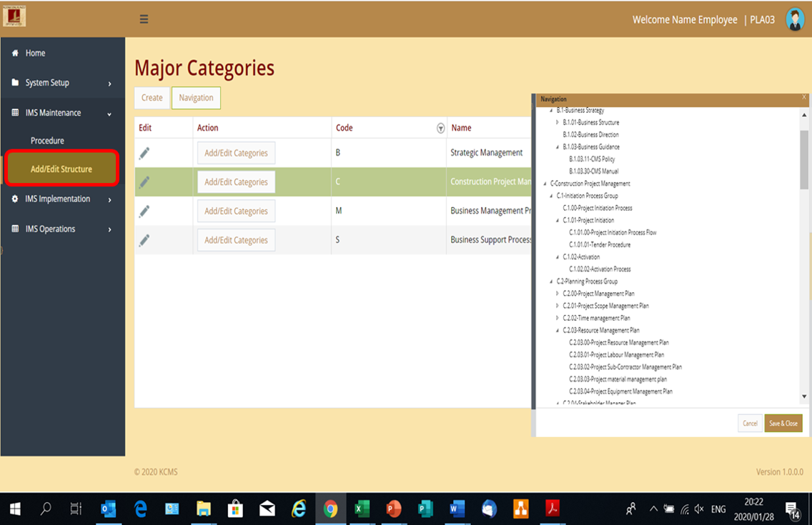Click the company logo in top-left corner
812x525 pixels.
tap(14, 16)
